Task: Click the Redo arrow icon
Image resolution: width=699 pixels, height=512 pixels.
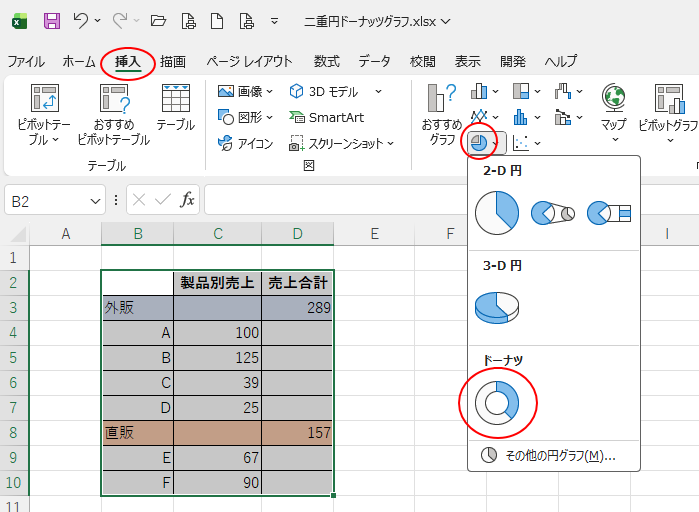Action: 120,20
